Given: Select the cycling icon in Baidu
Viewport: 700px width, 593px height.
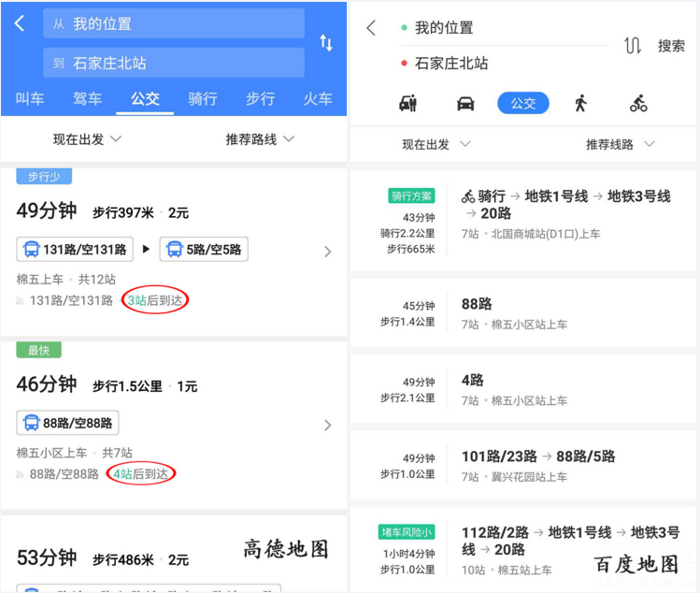Looking at the screenshot, I should click(x=638, y=104).
